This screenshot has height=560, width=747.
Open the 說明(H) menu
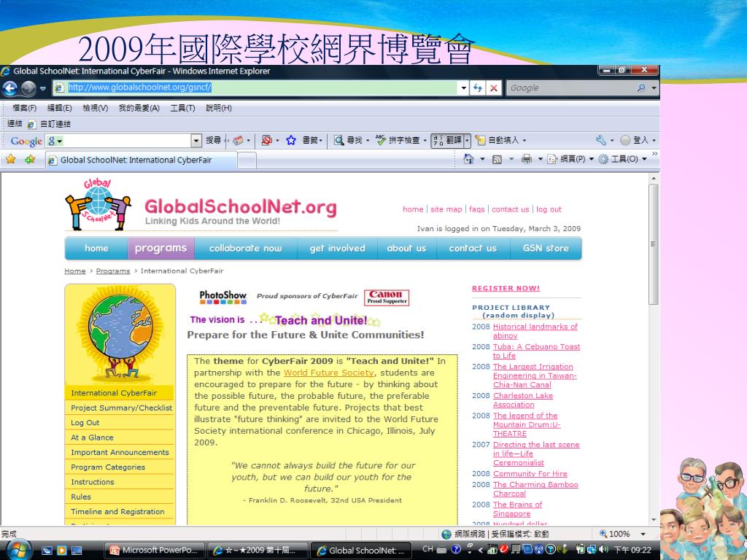(x=219, y=108)
